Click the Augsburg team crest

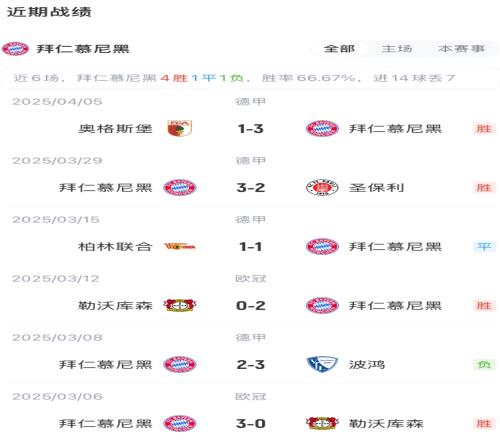(179, 129)
